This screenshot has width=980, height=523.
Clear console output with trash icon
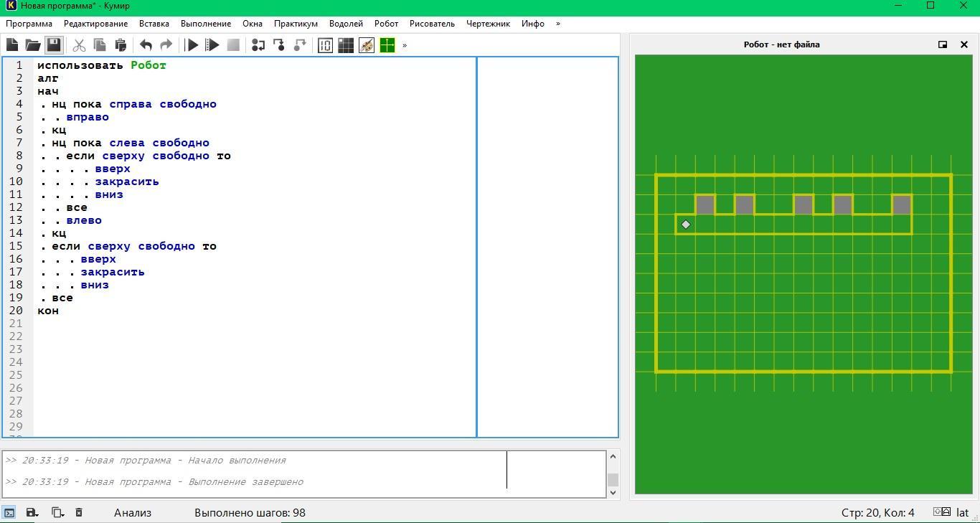pos(79,512)
